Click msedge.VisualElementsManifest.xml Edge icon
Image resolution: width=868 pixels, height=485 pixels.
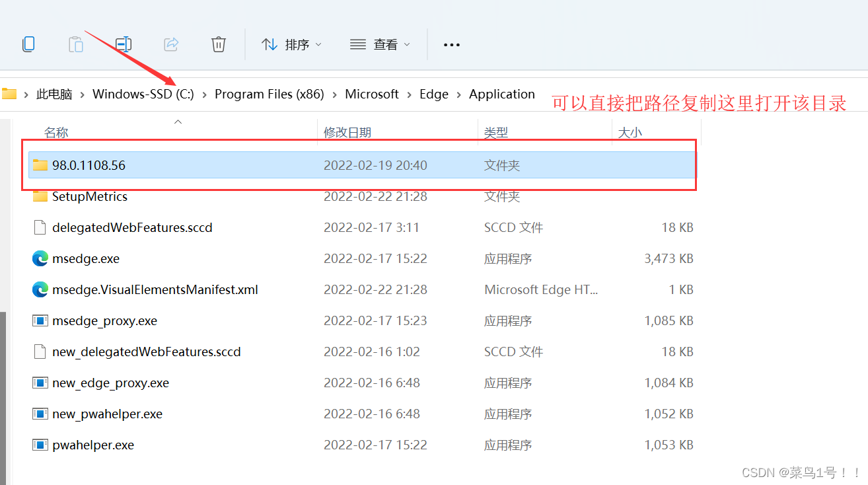tap(40, 289)
